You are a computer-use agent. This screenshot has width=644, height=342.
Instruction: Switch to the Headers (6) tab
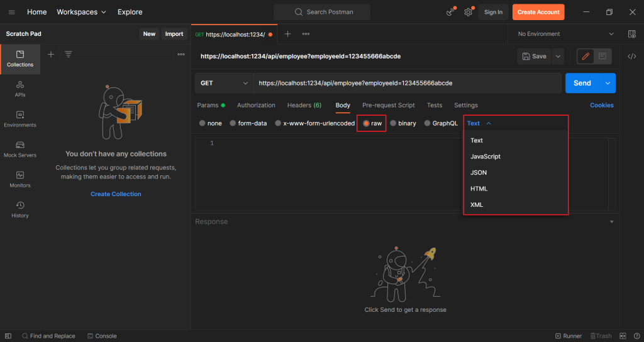point(304,105)
